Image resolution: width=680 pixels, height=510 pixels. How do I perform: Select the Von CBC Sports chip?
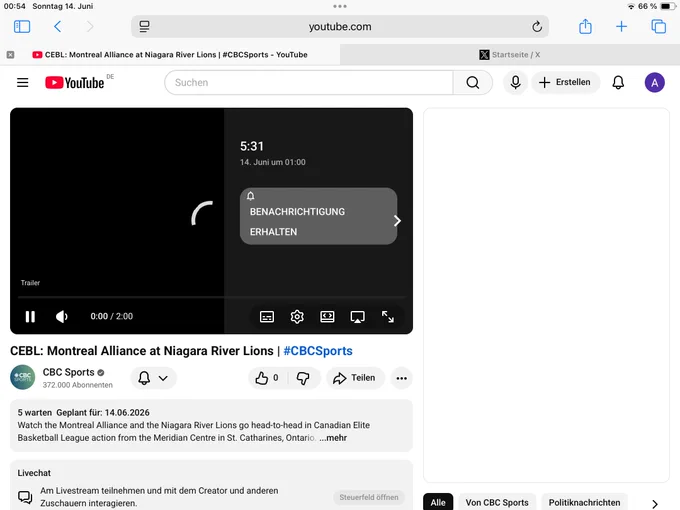click(497, 502)
